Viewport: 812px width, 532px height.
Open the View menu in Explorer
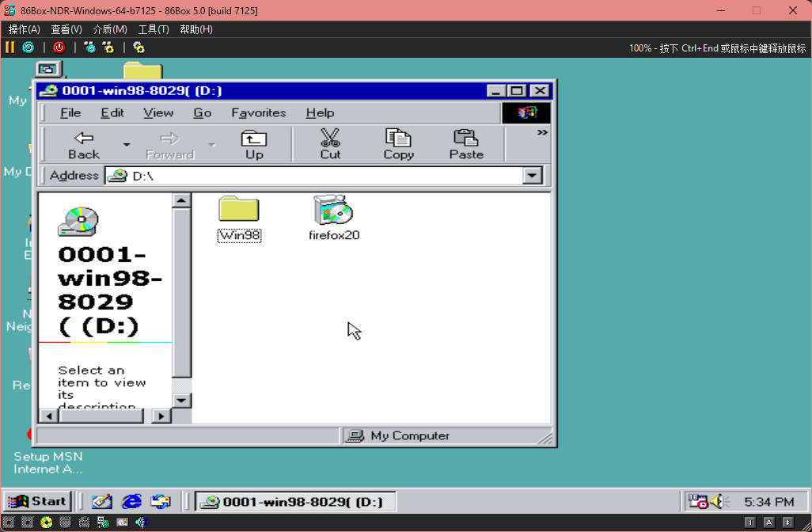pos(158,113)
